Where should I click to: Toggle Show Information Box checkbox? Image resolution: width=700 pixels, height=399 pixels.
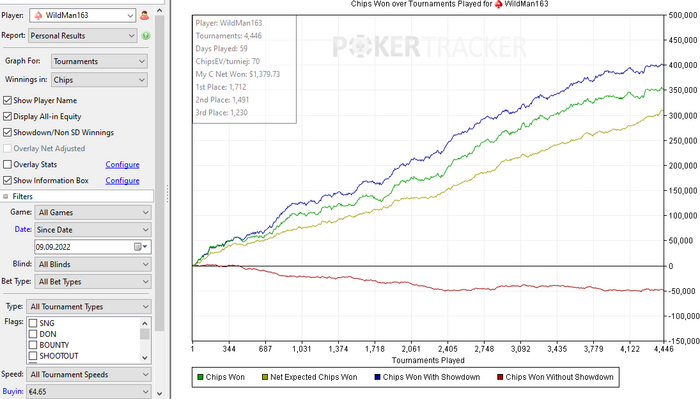click(7, 181)
